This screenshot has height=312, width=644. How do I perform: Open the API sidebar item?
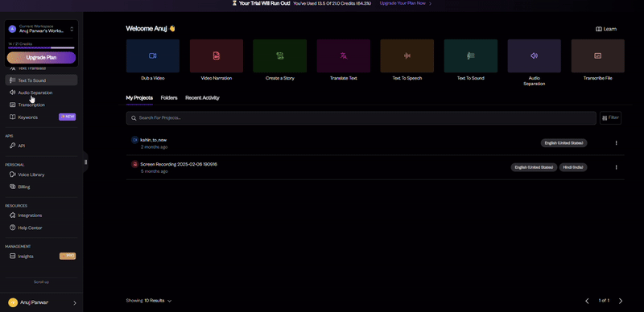(41, 146)
